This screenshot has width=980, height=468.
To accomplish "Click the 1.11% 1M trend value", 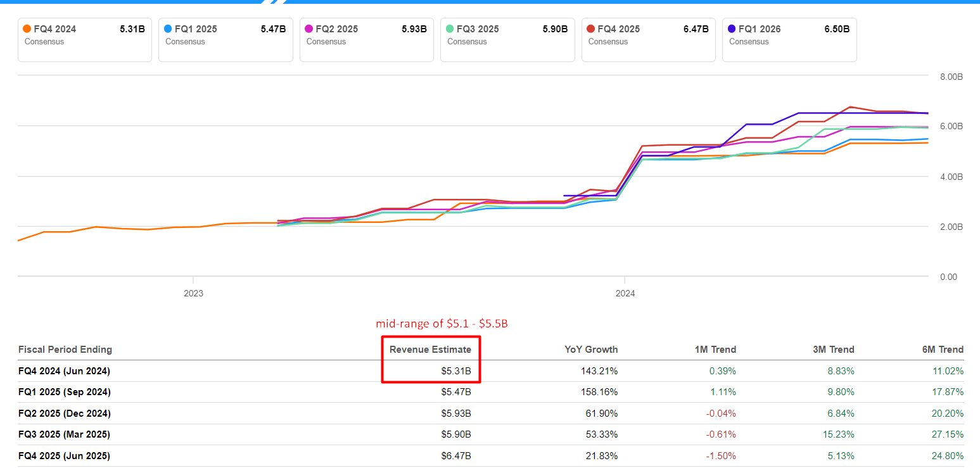I will coord(723,392).
